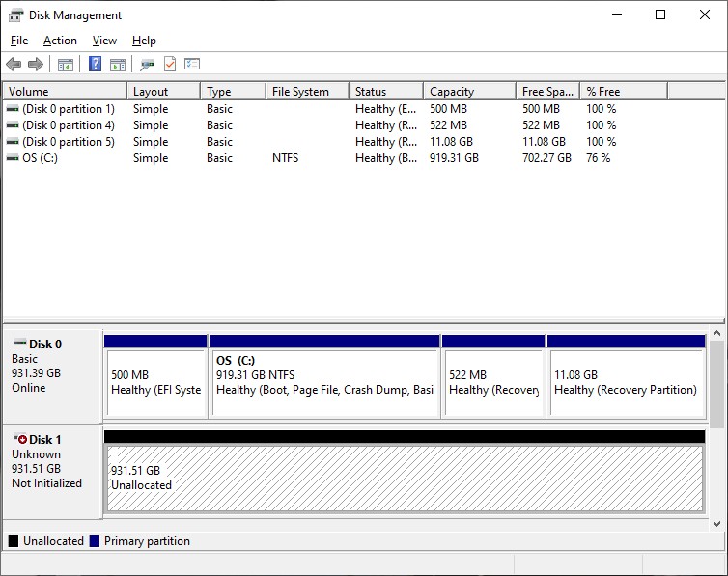Click the Properties icon with red checkmark
The image size is (728, 576).
coord(170,65)
